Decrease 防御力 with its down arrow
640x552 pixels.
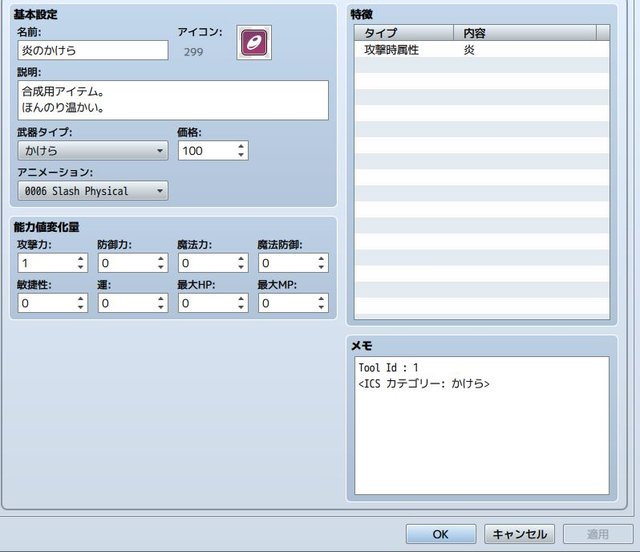coord(161,267)
